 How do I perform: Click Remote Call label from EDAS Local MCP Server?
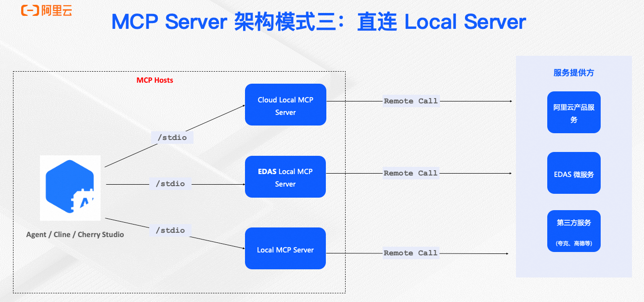pos(411,173)
